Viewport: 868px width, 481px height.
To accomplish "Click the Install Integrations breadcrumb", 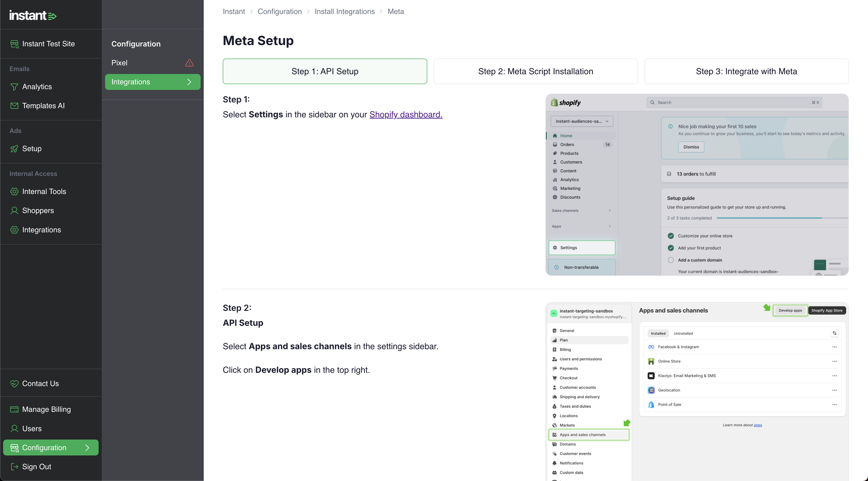I will click(344, 12).
